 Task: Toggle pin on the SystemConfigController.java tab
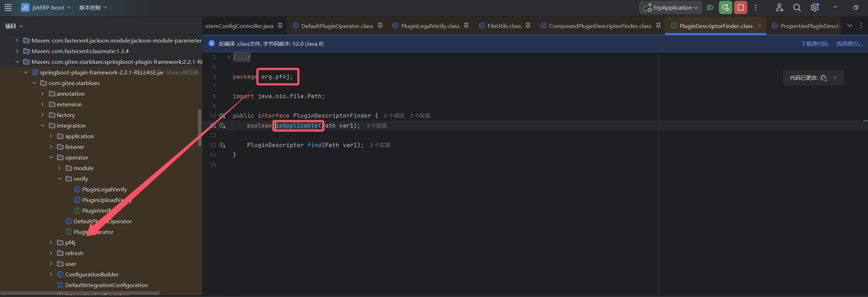click(x=280, y=26)
